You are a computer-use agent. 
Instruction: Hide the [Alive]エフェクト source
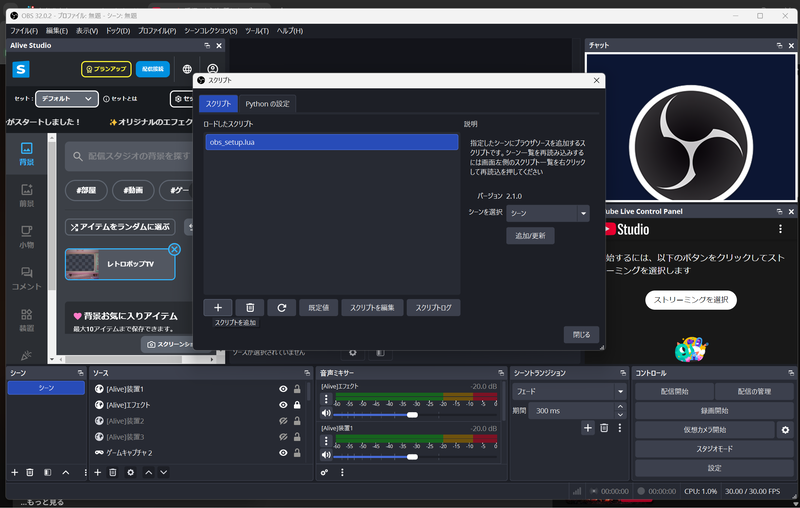pyautogui.click(x=283, y=405)
